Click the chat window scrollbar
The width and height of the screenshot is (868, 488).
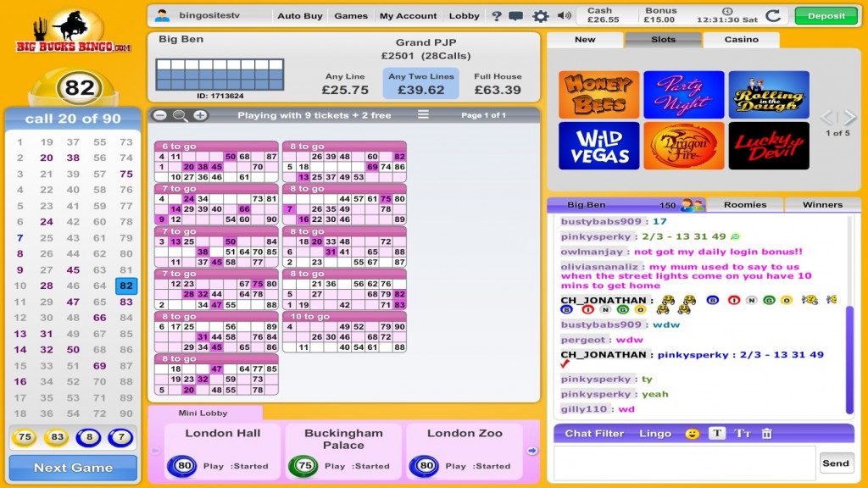point(849,359)
